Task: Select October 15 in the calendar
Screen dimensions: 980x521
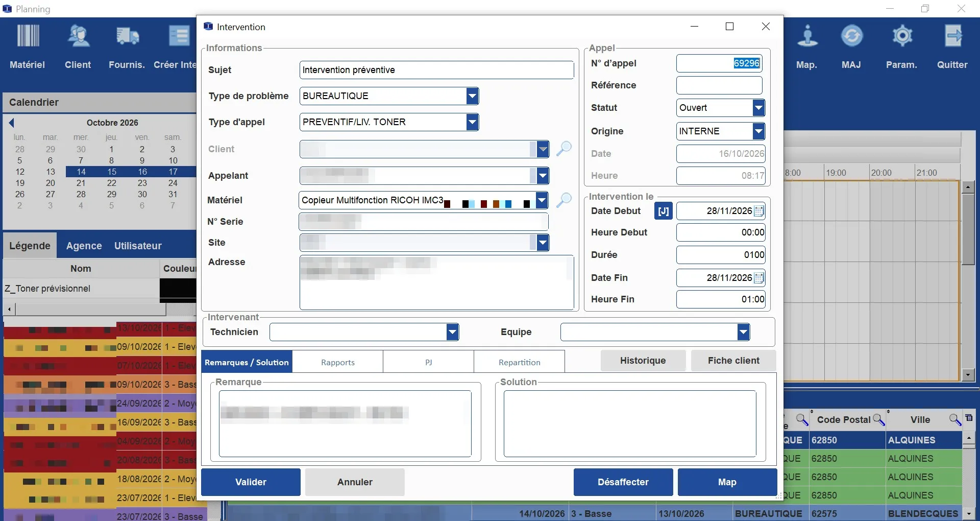Action: pyautogui.click(x=112, y=172)
